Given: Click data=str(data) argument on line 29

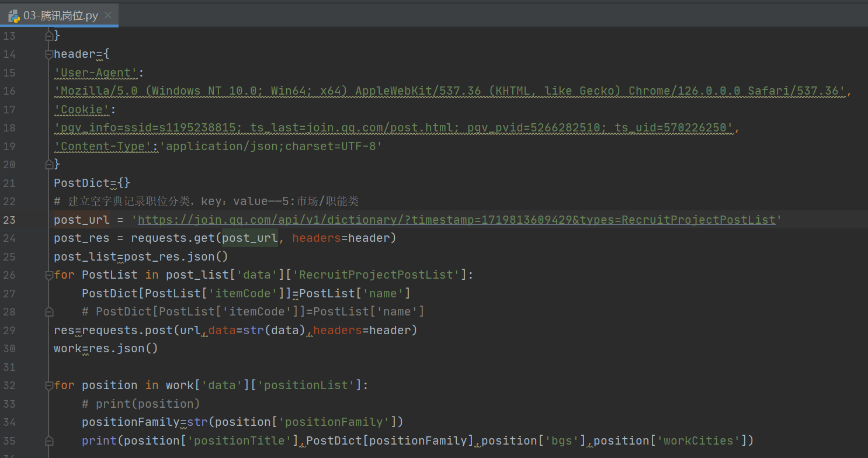Looking at the screenshot, I should click(x=257, y=330).
